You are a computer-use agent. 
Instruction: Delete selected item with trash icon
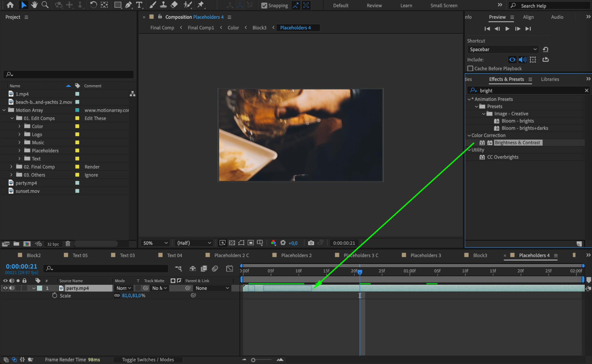(x=68, y=244)
